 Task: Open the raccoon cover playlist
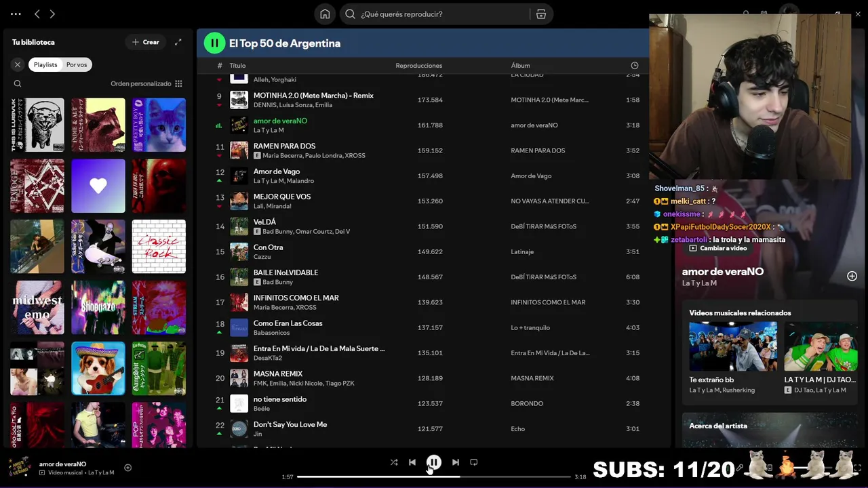pos(98,125)
